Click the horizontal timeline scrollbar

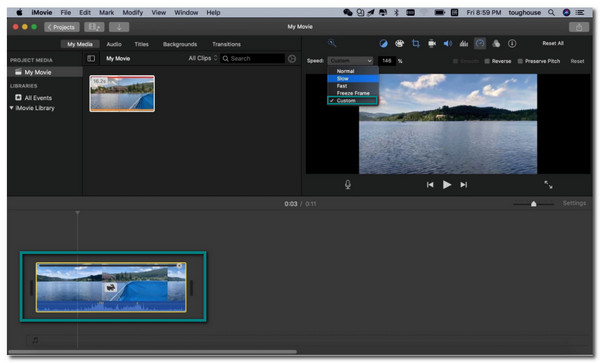[x=152, y=352]
